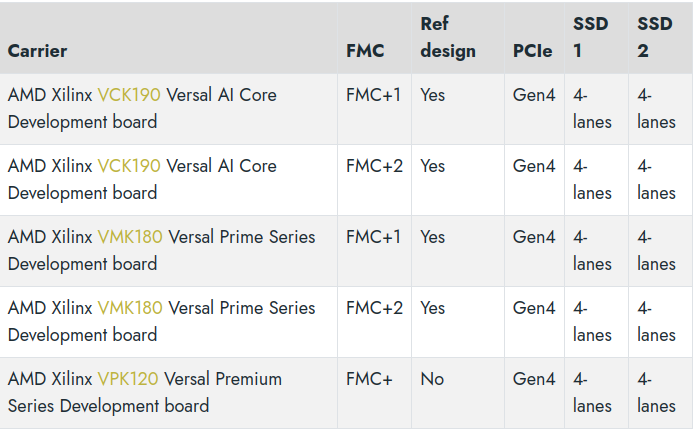Click the SSD 2 column header
Screen dimensions: 696x432
pos(656,36)
